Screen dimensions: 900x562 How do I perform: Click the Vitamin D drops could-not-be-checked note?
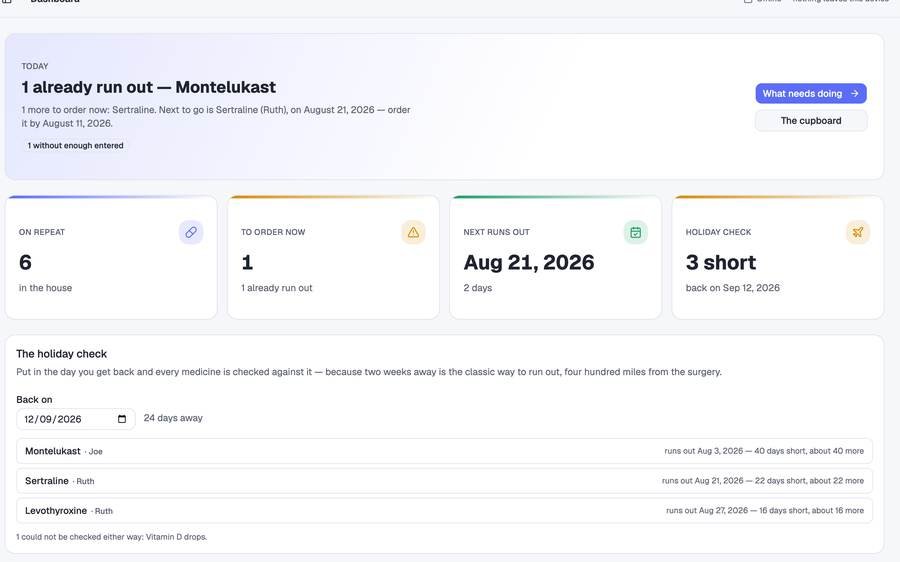point(111,537)
